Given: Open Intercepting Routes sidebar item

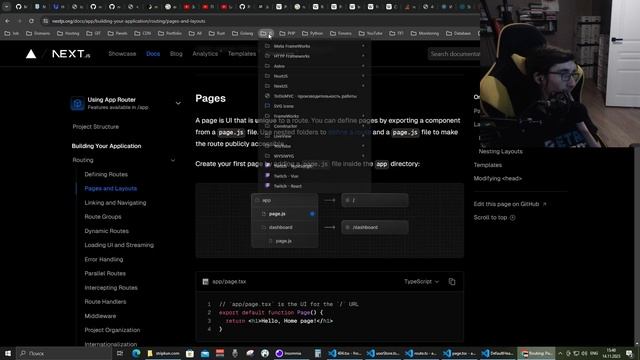Looking at the screenshot, I should (x=111, y=288).
